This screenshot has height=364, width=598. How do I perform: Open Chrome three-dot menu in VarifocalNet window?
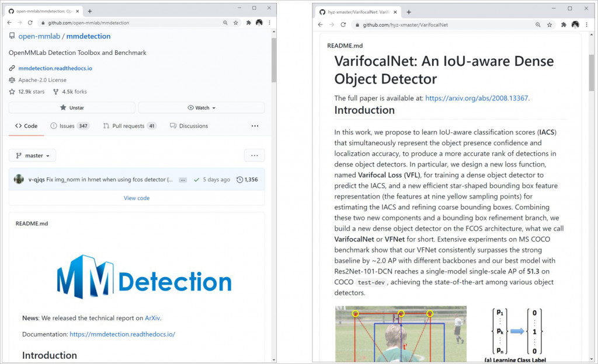[x=586, y=24]
